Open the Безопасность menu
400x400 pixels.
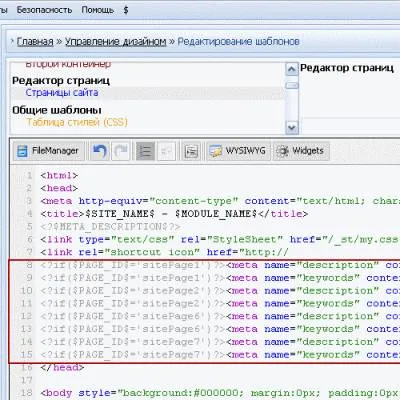click(44, 10)
